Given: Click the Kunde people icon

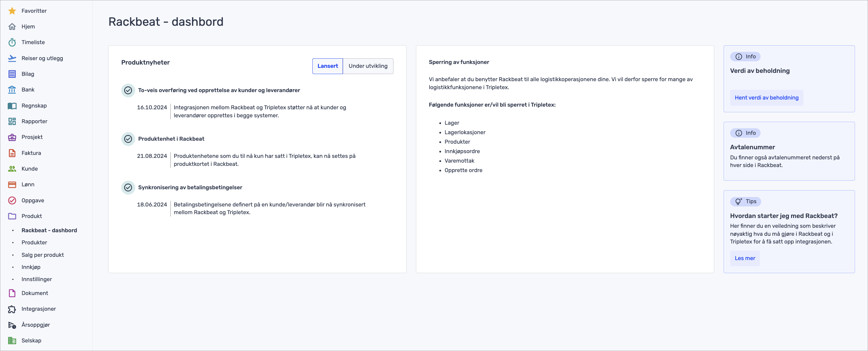Looking at the screenshot, I should point(12,169).
